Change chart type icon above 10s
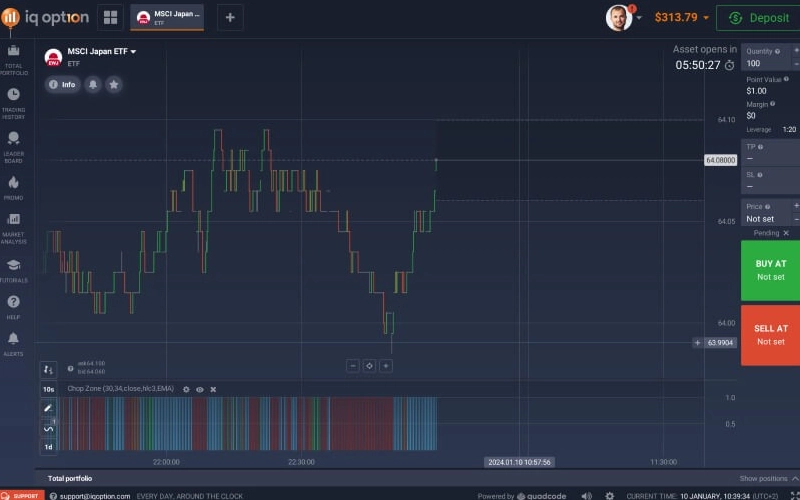800x500 pixels. click(x=48, y=369)
